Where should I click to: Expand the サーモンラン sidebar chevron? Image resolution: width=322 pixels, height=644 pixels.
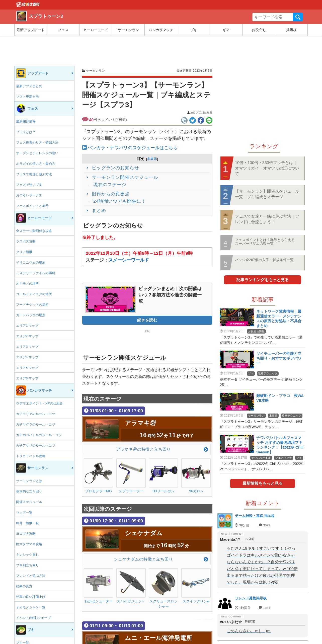[x=72, y=468]
